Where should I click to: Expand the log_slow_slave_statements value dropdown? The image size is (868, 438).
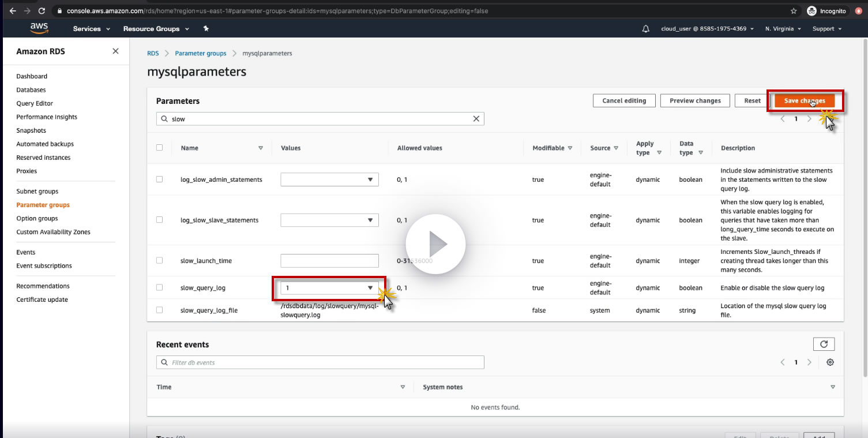(329, 220)
